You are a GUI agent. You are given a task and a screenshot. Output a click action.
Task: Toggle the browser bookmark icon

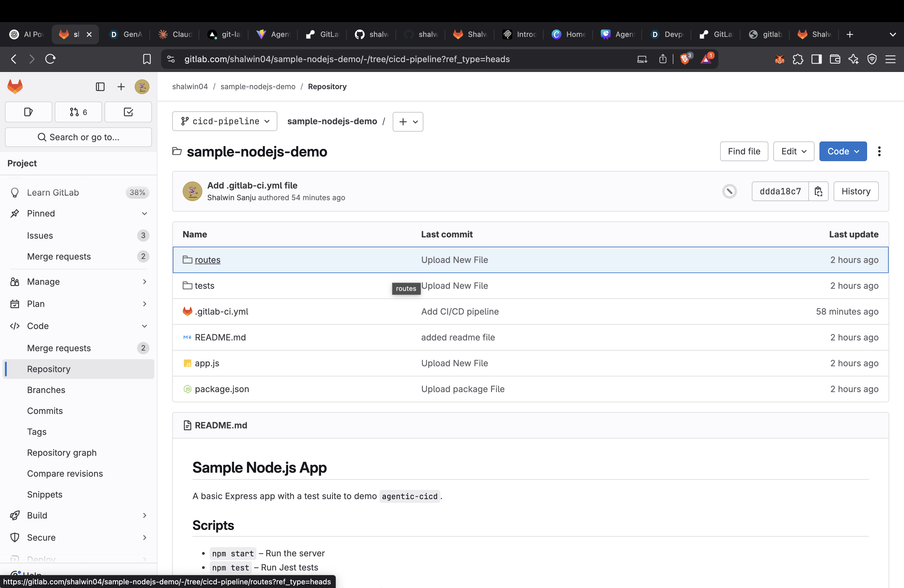tap(147, 59)
